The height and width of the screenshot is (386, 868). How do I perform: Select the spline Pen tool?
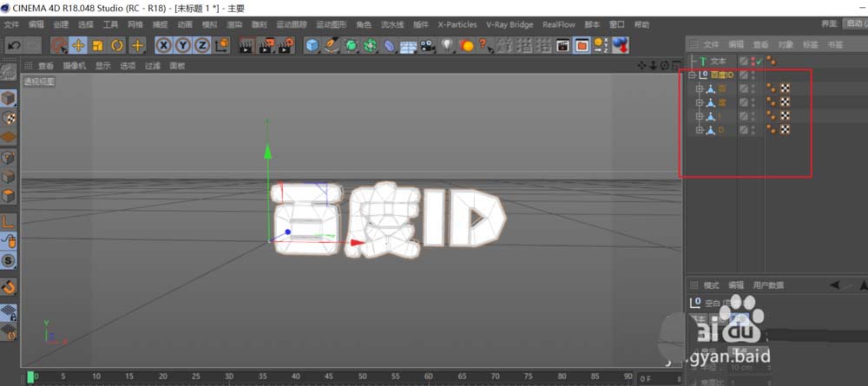[x=331, y=45]
